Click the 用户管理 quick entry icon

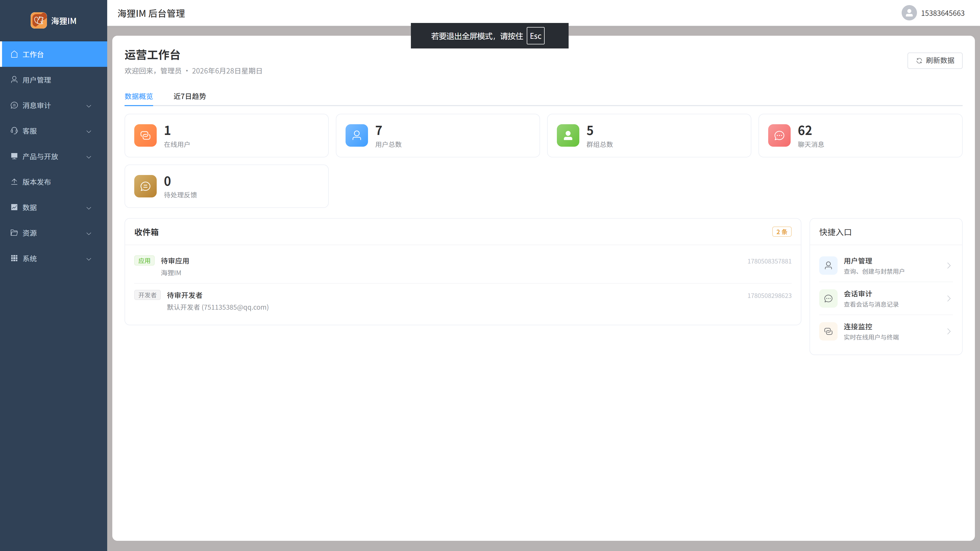point(828,265)
